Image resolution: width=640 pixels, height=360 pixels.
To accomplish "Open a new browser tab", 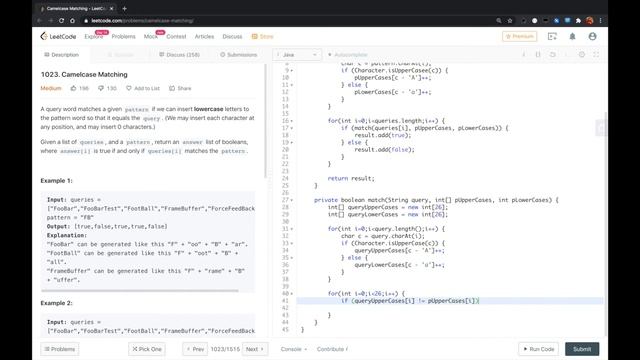I will (124, 8).
